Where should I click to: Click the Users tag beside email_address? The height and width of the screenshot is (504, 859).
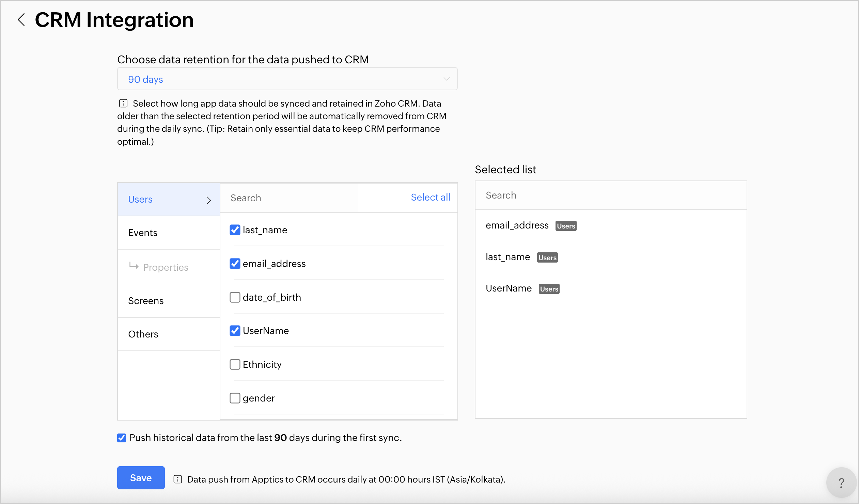(565, 226)
